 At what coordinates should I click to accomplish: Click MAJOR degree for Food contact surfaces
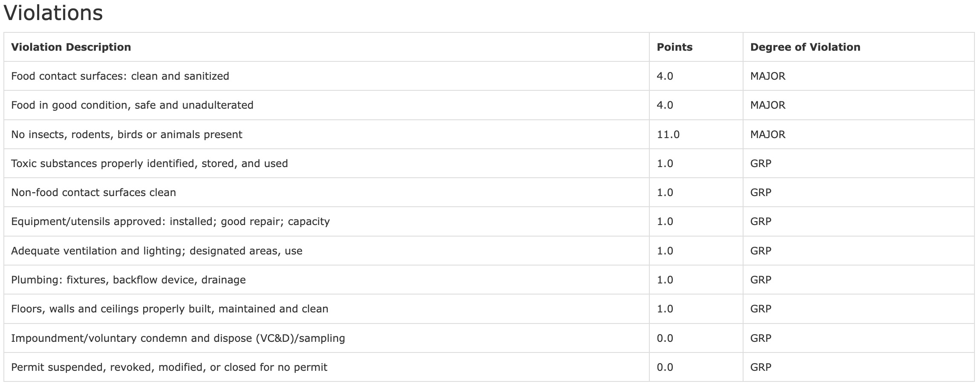pyautogui.click(x=768, y=76)
